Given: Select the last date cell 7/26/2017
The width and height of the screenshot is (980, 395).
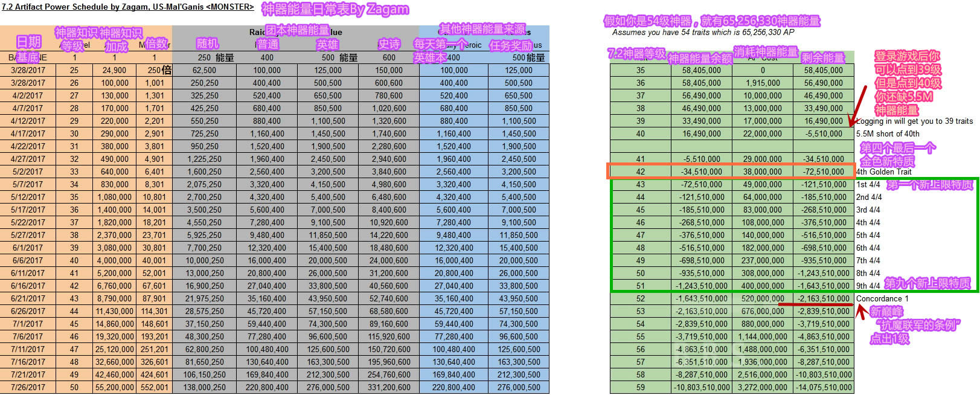Looking at the screenshot, I should point(28,387).
